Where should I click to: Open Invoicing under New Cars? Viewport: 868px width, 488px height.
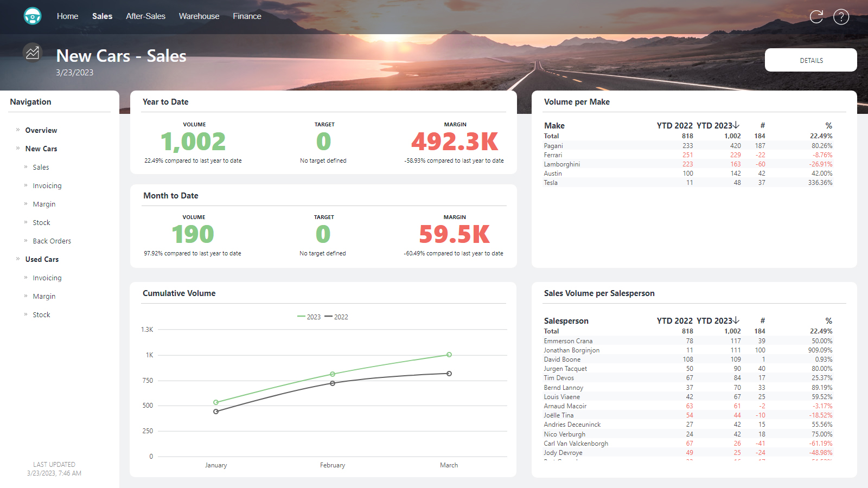pos(47,185)
